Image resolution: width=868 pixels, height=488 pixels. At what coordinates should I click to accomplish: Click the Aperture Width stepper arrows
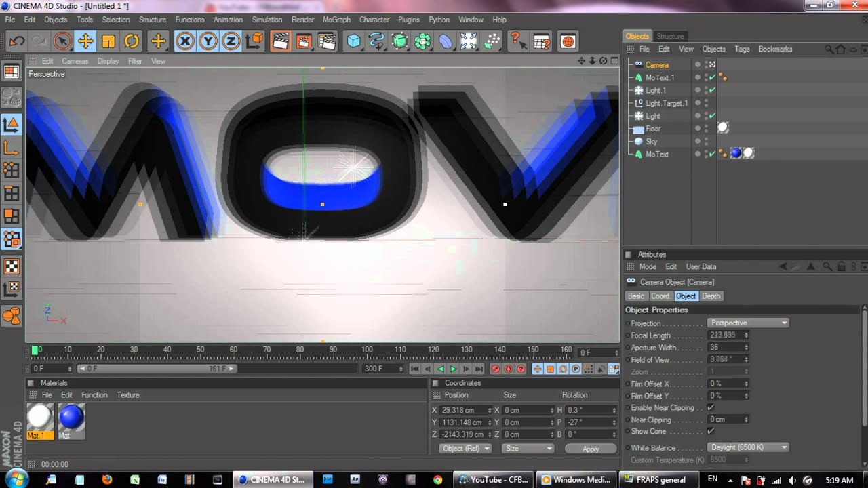746,348
